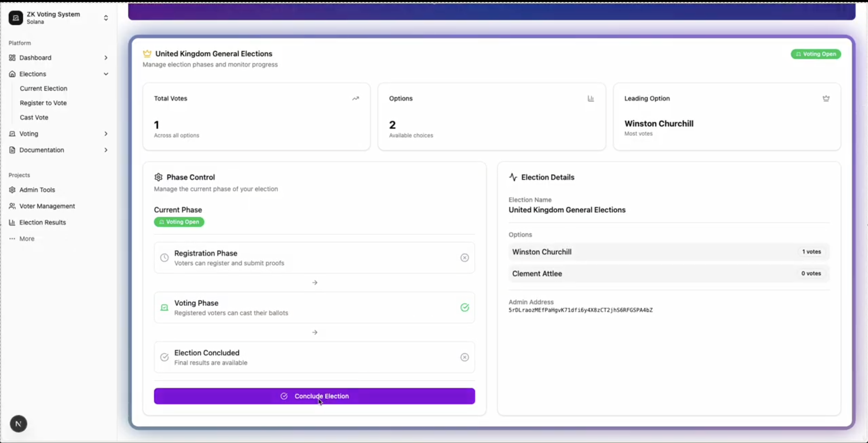The width and height of the screenshot is (868, 443).
Task: Expand the Voting sidebar section
Action: click(x=106, y=134)
